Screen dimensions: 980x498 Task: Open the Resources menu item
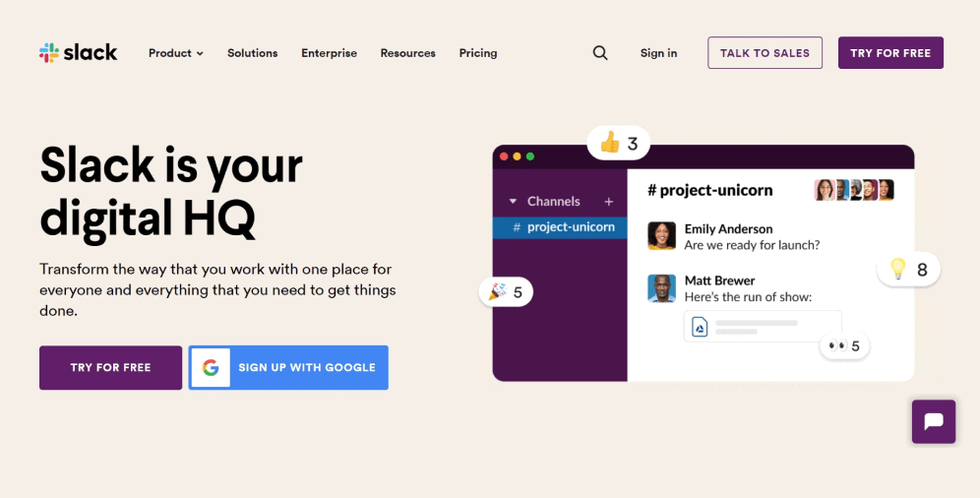coord(407,53)
